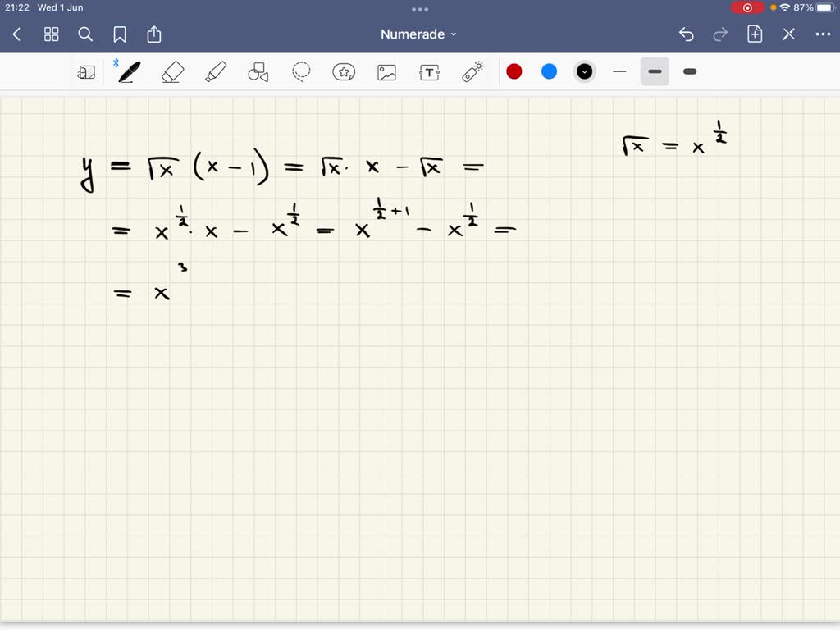The width and height of the screenshot is (840, 630).
Task: Select the red pen color
Action: [x=514, y=71]
